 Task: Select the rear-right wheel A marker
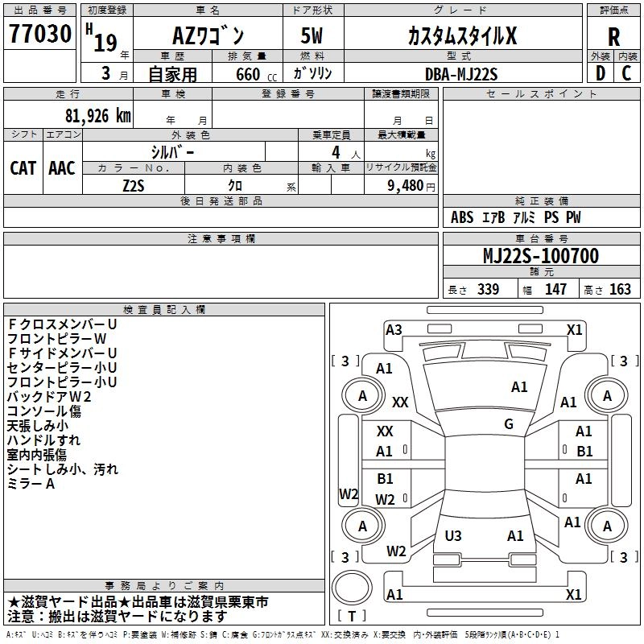click(607, 526)
